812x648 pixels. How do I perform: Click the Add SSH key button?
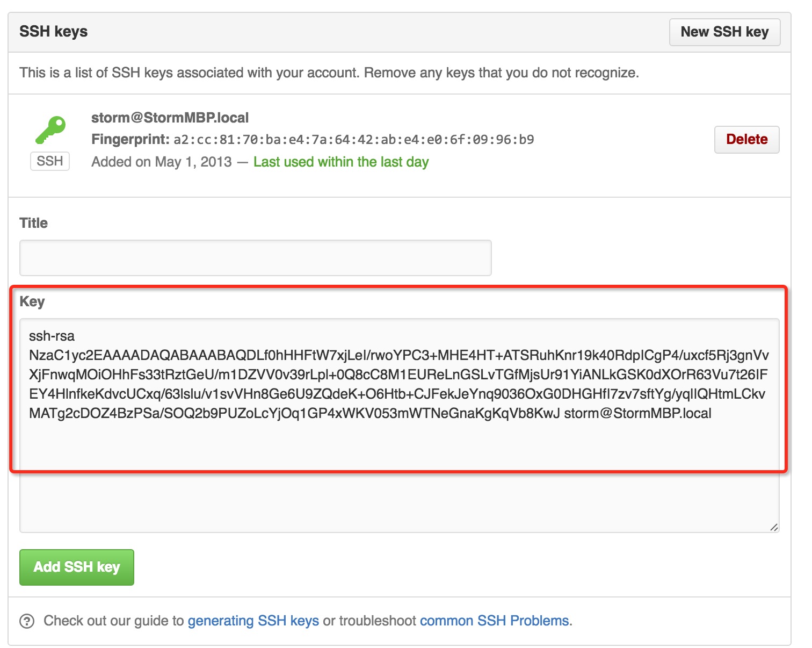77,567
